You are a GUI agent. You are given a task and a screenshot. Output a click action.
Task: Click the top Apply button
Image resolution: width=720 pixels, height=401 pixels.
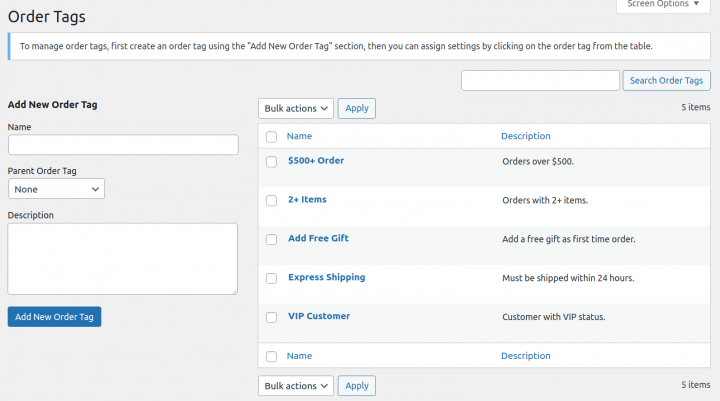pos(357,108)
